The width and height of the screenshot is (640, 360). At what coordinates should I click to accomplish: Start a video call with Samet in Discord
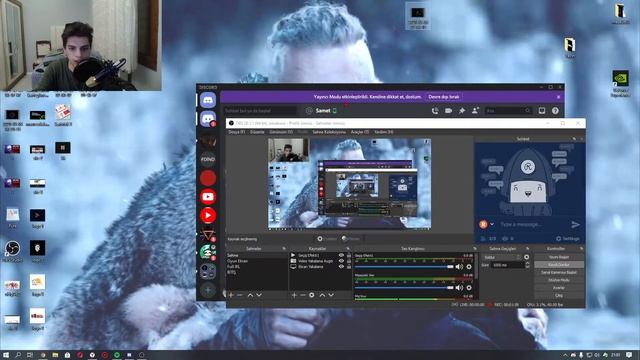448,111
